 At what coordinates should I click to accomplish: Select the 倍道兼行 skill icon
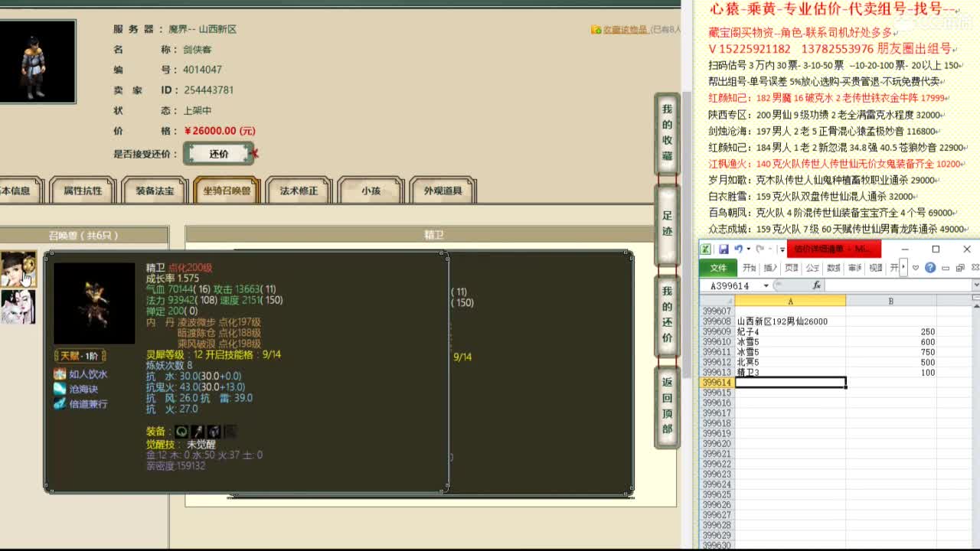60,403
